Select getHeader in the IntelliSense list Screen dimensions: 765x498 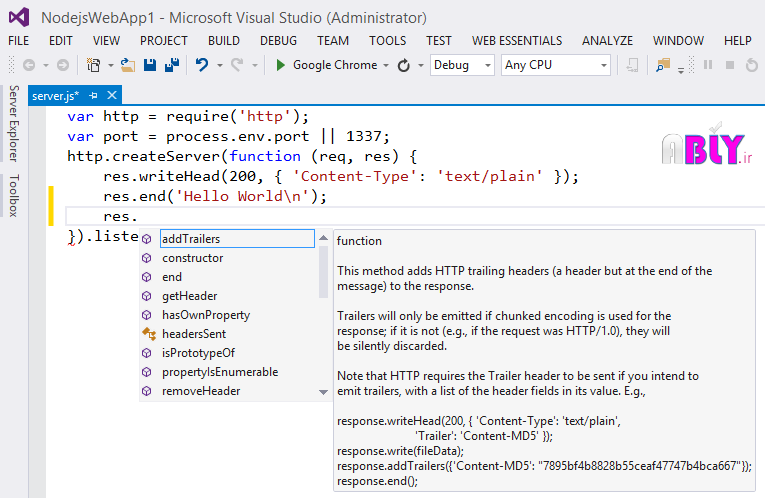coord(189,296)
